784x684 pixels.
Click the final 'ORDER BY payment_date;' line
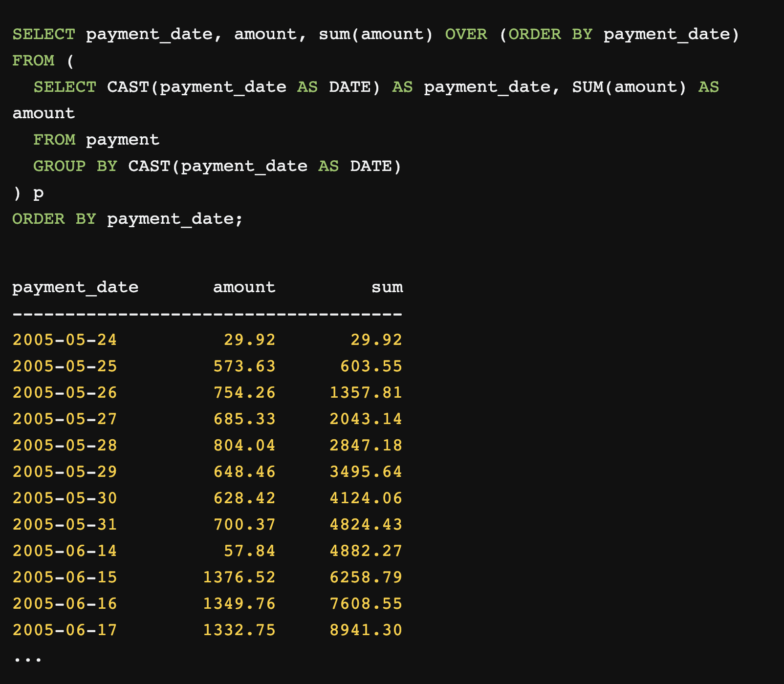coord(128,219)
